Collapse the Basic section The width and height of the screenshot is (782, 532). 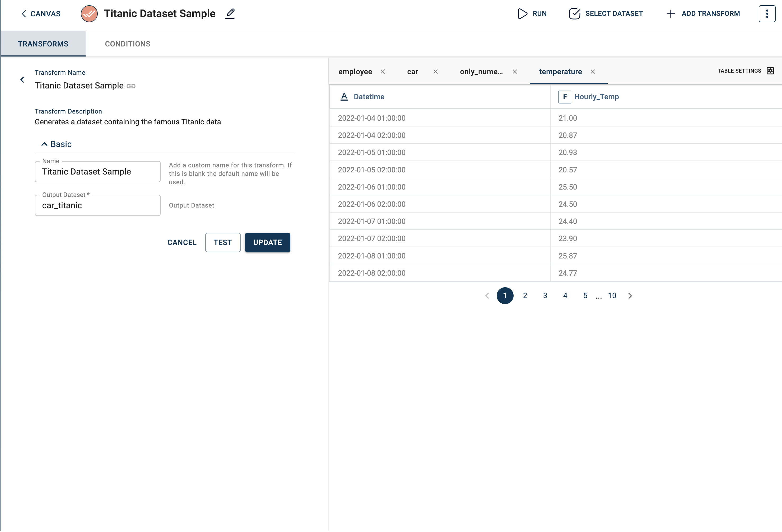pyautogui.click(x=56, y=144)
